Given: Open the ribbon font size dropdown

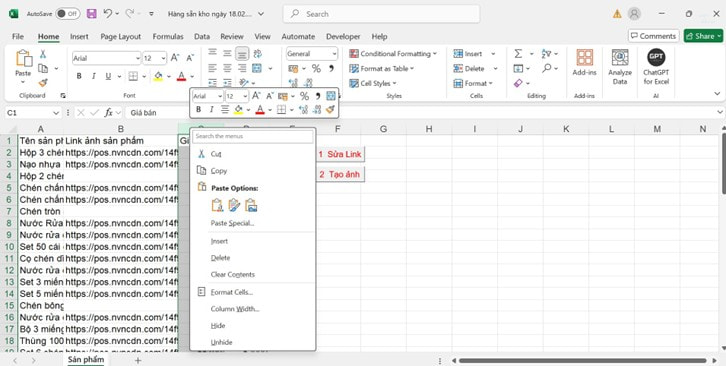Looking at the screenshot, I should click(x=163, y=58).
